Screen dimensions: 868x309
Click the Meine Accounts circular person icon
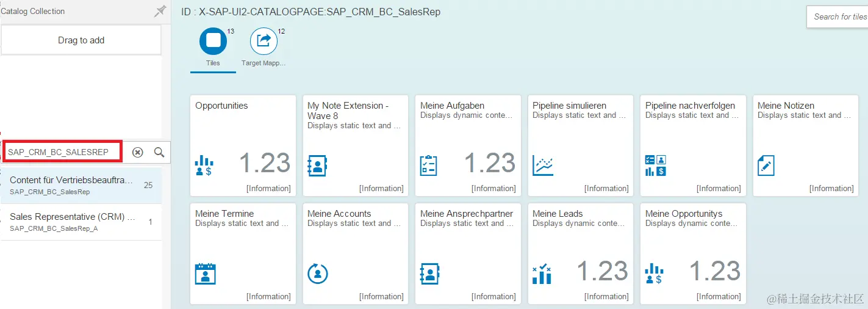coord(317,274)
